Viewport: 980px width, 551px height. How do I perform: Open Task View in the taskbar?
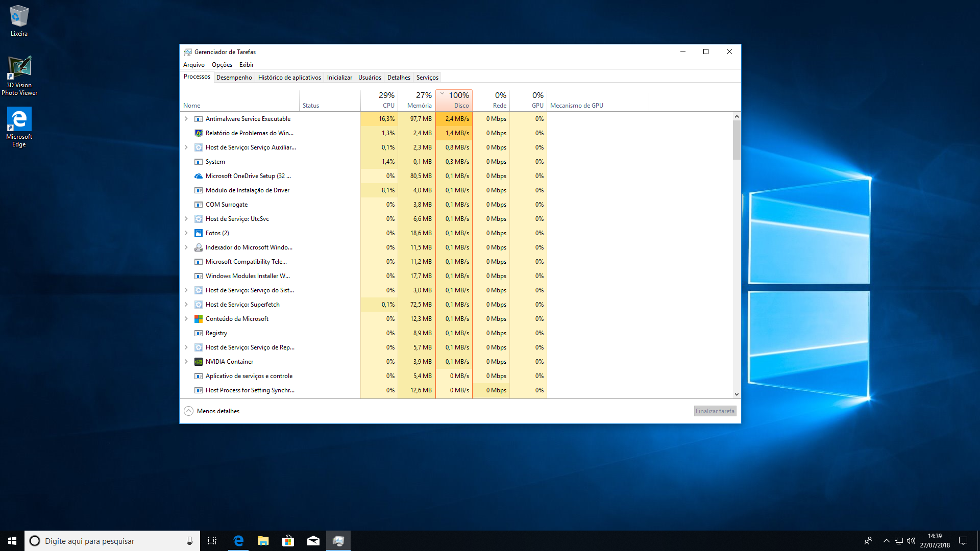click(x=212, y=541)
